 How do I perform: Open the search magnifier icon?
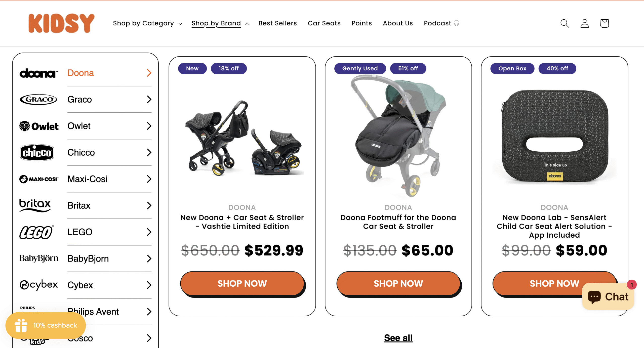(565, 23)
